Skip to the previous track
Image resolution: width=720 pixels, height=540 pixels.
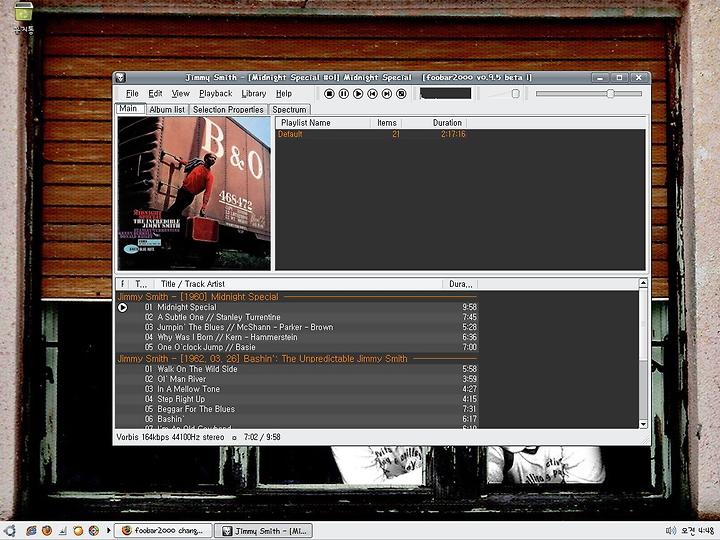[372, 94]
